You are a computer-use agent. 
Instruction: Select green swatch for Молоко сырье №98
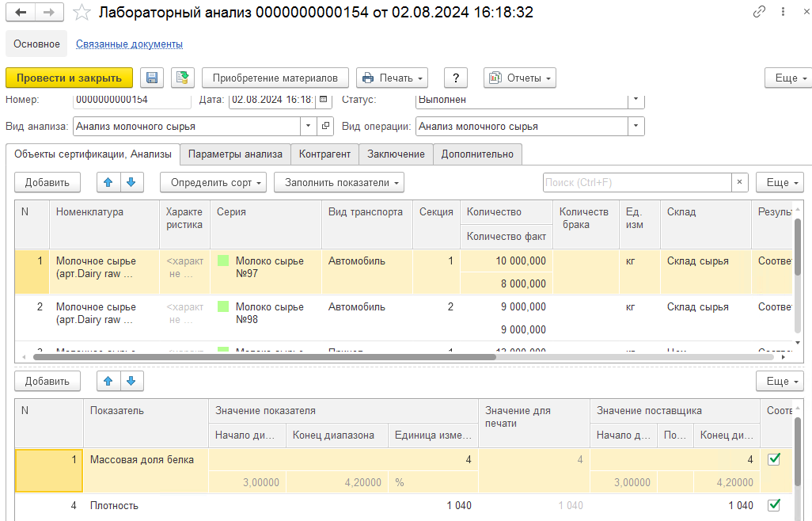(223, 306)
